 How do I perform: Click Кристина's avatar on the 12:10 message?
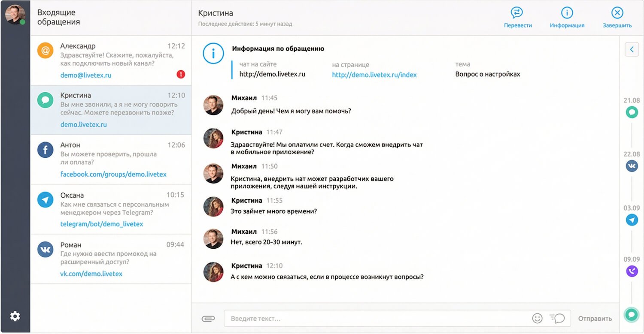(213, 272)
